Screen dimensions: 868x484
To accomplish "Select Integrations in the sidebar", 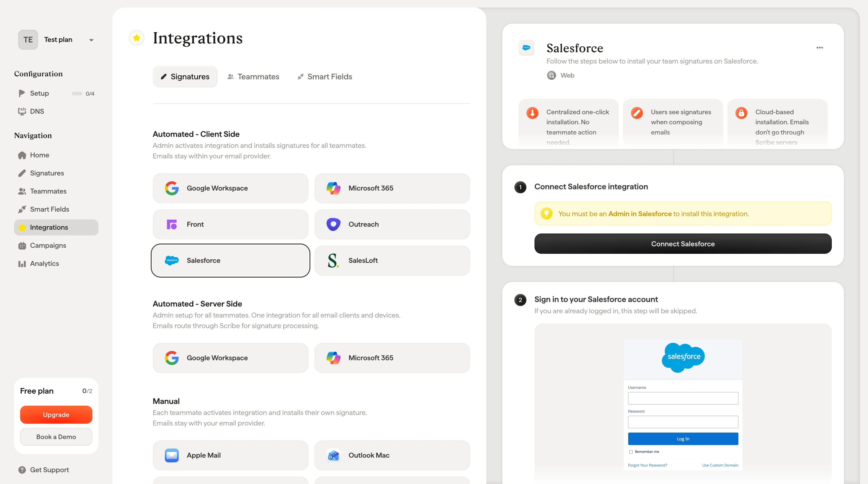I will pyautogui.click(x=56, y=227).
